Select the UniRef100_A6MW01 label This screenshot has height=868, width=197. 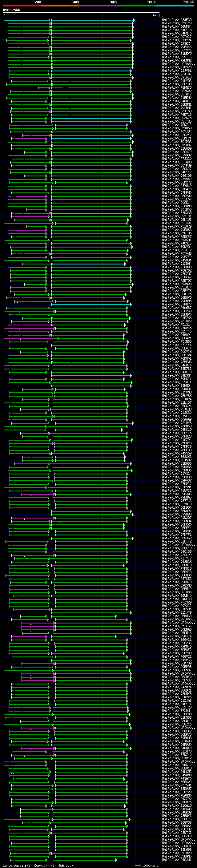click(177, 358)
